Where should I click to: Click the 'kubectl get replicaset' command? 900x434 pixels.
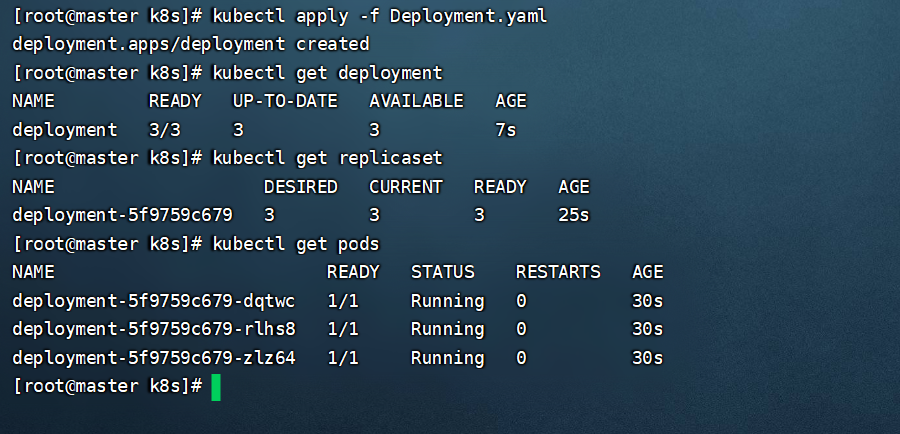(x=327, y=158)
